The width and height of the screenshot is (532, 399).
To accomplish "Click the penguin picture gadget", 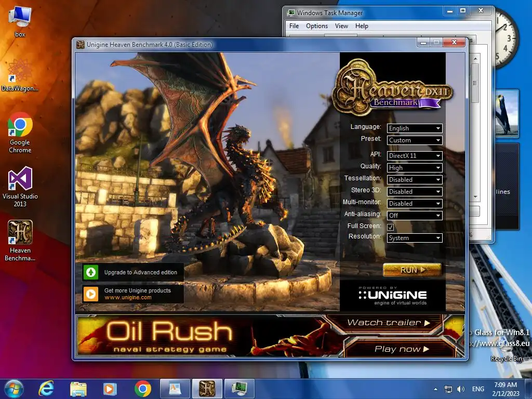I will 507,114.
